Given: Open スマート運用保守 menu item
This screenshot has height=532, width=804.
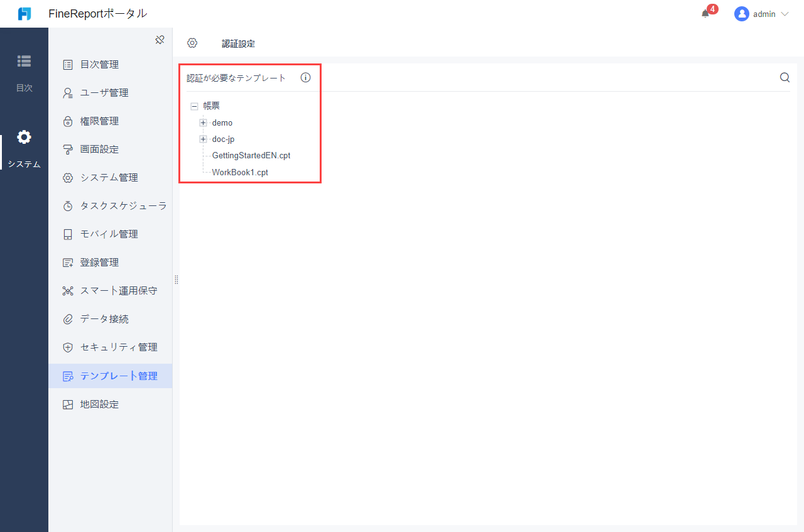Looking at the screenshot, I should click(x=110, y=291).
